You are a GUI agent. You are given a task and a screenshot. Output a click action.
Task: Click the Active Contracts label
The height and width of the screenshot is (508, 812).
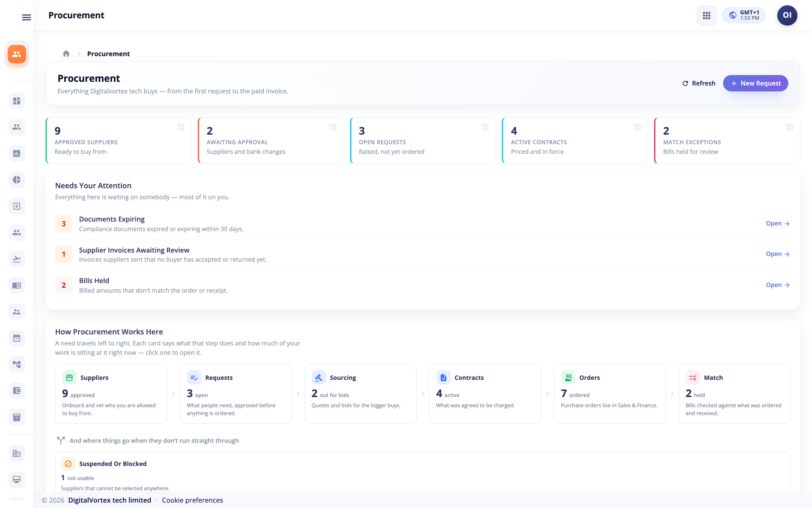click(539, 142)
